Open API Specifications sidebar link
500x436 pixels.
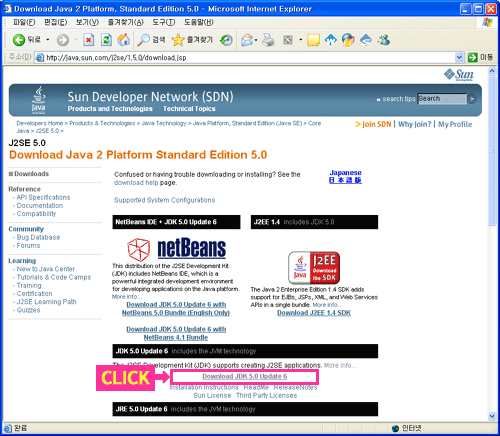coord(43,197)
